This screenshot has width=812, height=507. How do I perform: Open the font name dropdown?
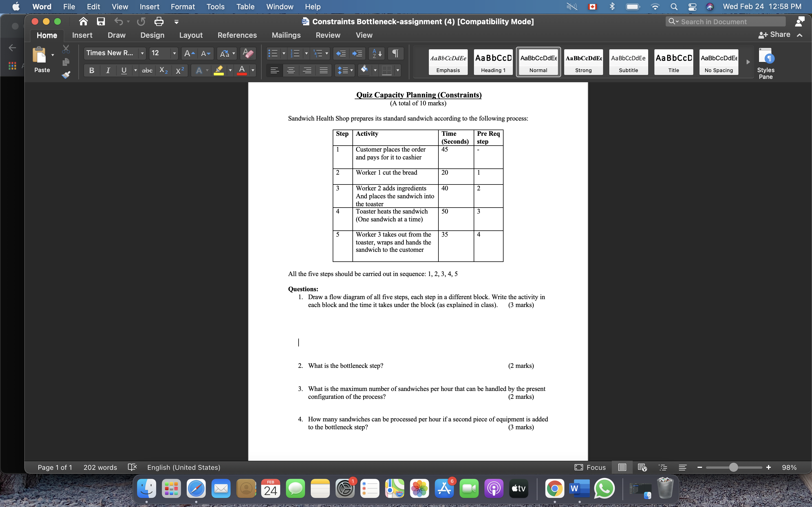coord(142,53)
